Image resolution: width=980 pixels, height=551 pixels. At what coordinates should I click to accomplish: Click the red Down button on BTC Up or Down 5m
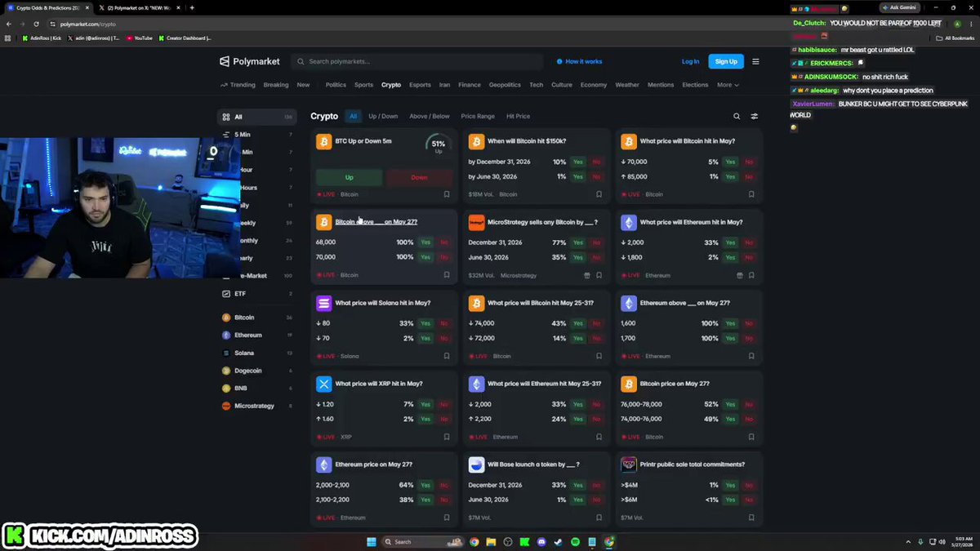click(419, 177)
